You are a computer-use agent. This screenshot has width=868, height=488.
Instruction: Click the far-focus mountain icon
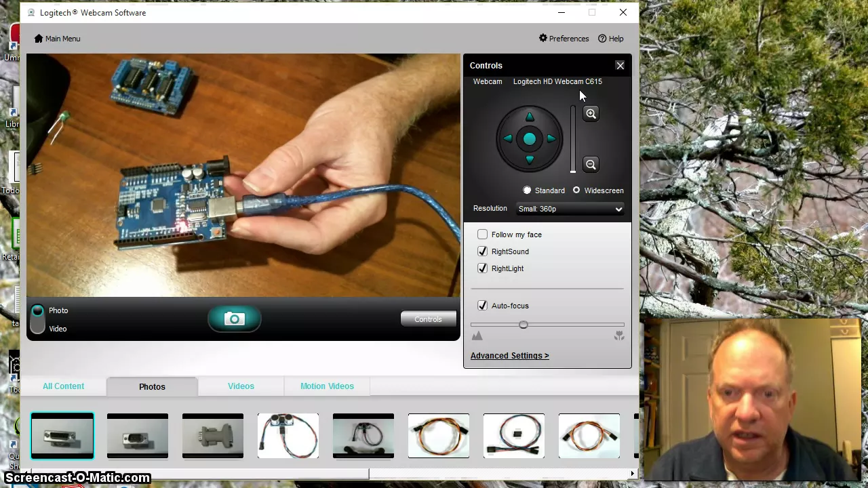click(x=477, y=336)
